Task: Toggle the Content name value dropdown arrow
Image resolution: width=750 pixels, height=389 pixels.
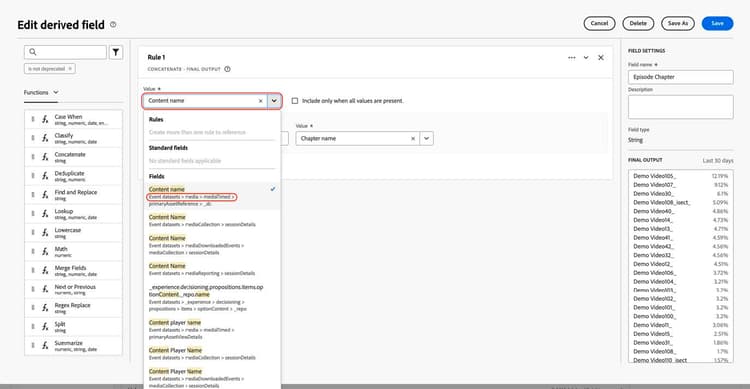Action: tap(274, 101)
